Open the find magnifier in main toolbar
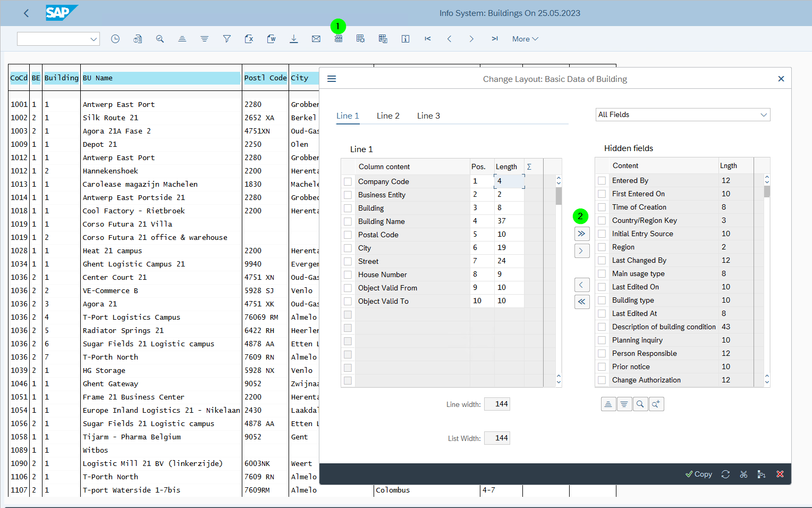 point(160,39)
